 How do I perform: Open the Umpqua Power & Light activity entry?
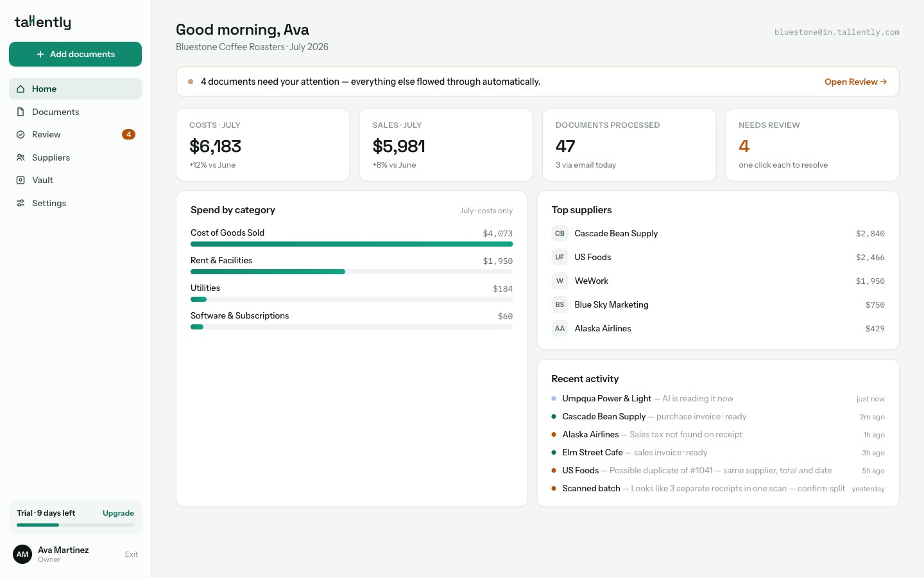tap(718, 399)
